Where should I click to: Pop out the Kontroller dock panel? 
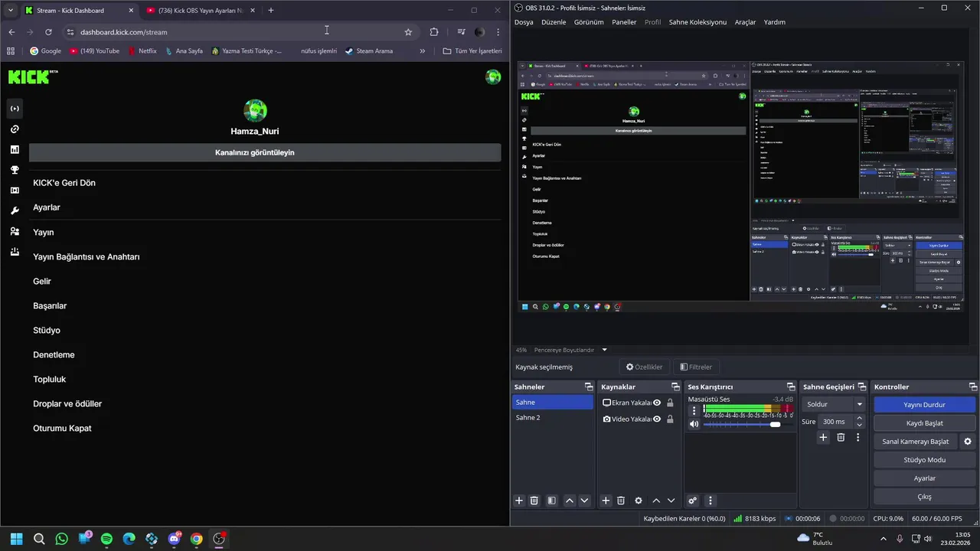(x=973, y=387)
